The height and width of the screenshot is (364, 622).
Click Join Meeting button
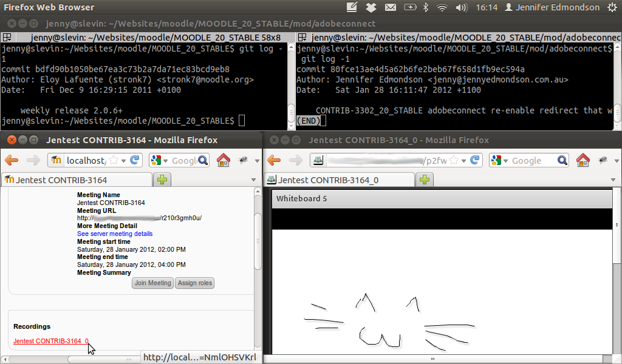(152, 283)
